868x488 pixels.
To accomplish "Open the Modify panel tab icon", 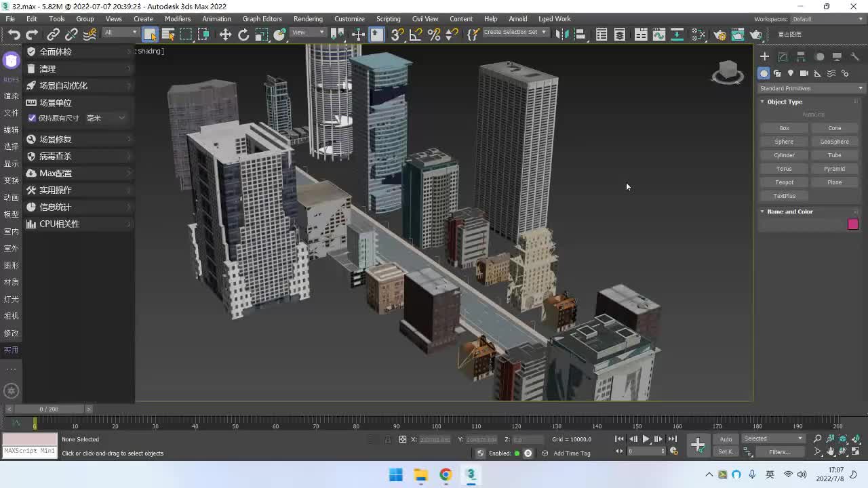I will (783, 57).
